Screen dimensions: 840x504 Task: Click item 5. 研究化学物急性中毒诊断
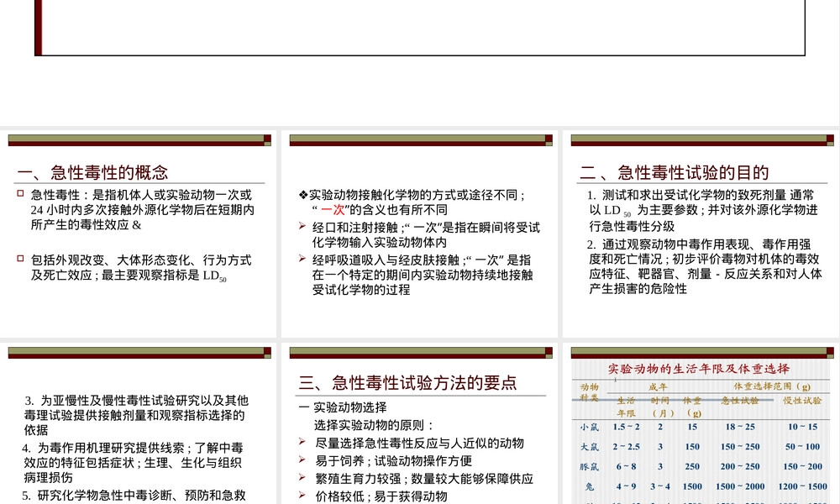134,496
